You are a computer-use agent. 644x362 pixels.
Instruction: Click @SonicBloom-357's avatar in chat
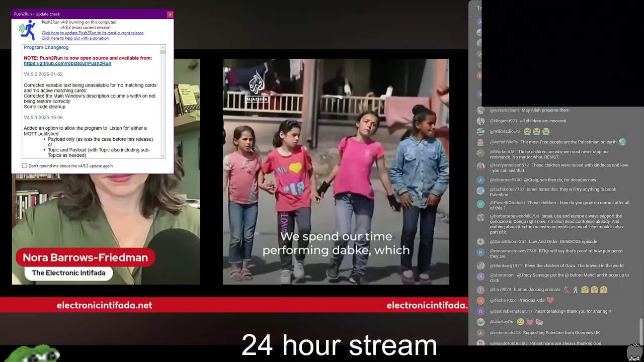tap(480, 242)
